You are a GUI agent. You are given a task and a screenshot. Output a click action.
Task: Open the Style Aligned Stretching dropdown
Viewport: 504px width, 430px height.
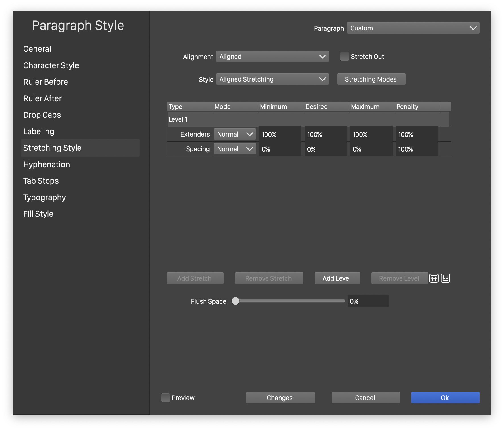(x=272, y=79)
